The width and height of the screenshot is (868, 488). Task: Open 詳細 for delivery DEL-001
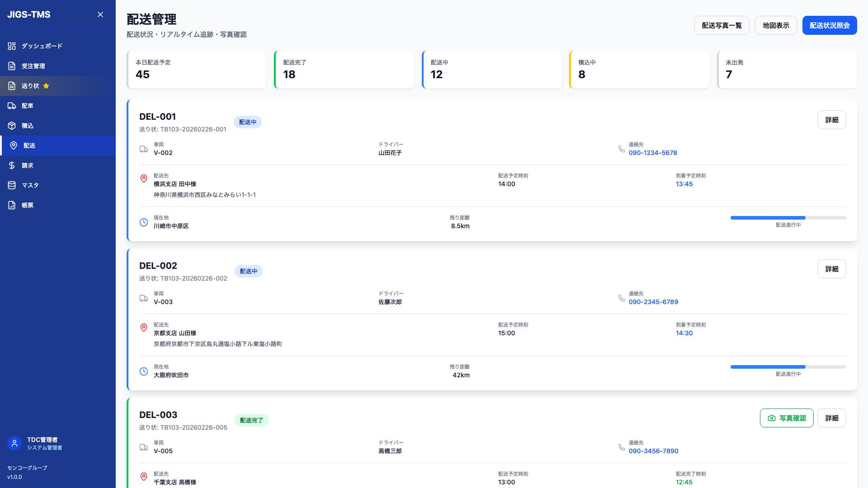point(831,120)
